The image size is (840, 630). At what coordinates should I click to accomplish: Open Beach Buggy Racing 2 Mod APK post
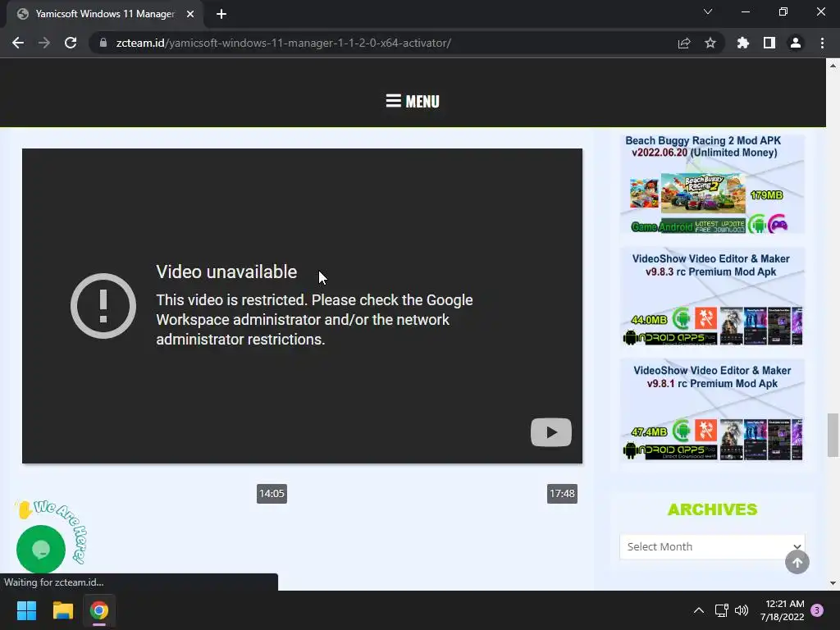coord(703,146)
